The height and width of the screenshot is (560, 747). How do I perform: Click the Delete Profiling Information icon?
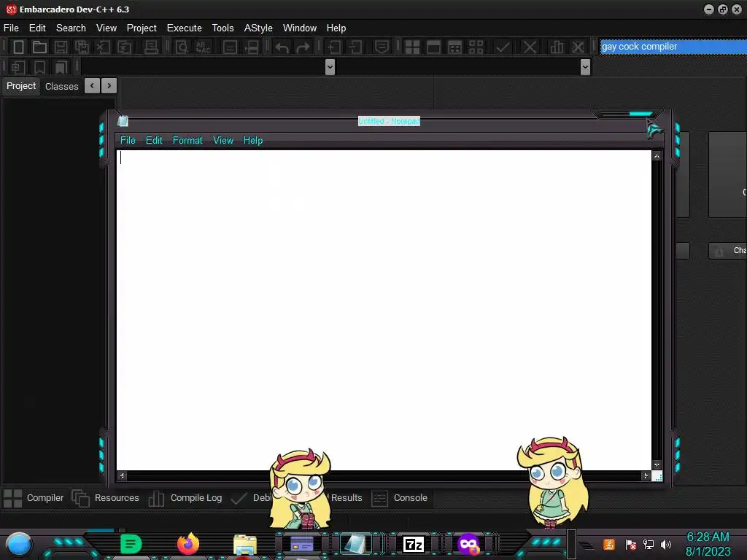pyautogui.click(x=578, y=47)
